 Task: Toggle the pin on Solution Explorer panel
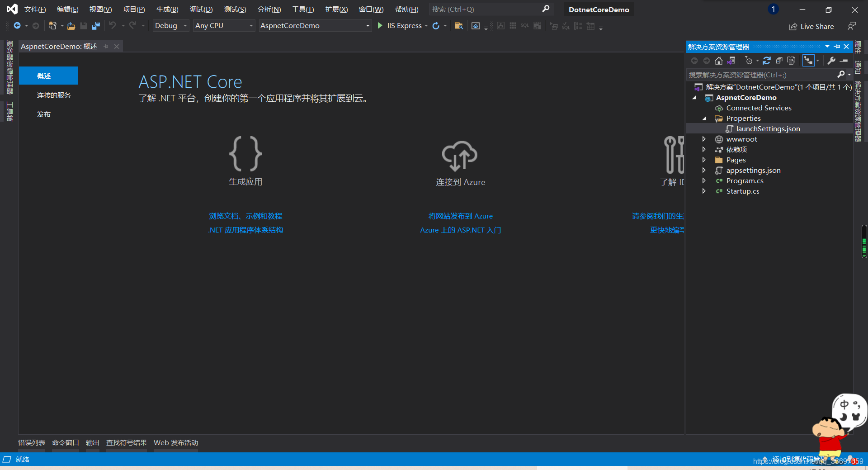837,47
